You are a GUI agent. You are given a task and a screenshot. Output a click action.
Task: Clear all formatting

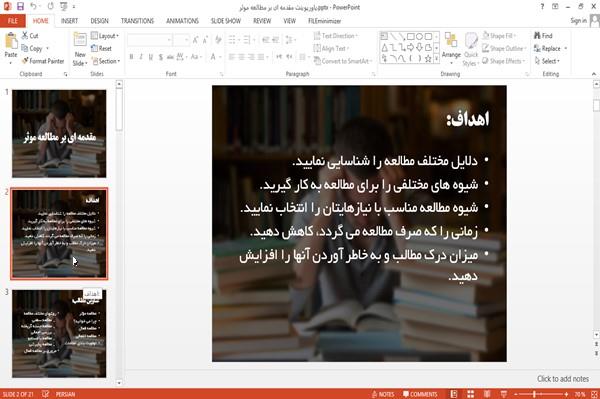point(218,40)
